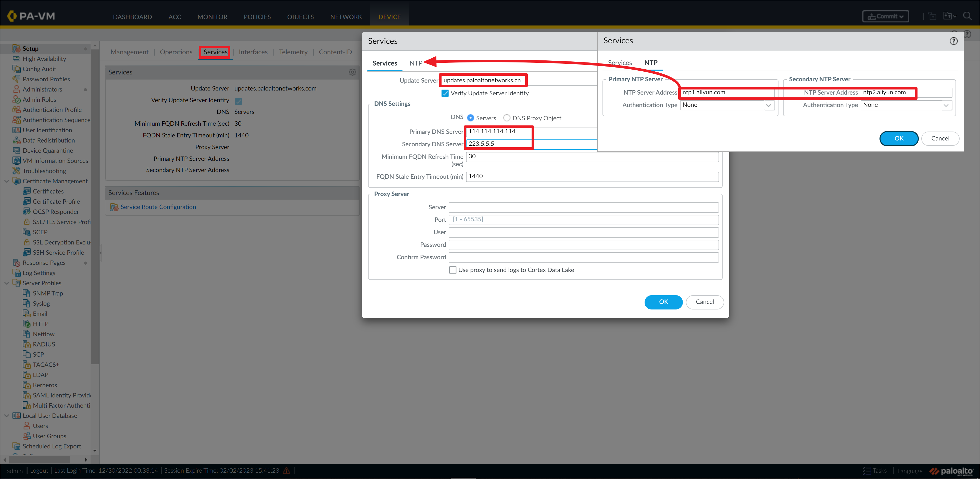Viewport: 980px width, 479px height.
Task: Click Update Server address input field
Action: [484, 80]
